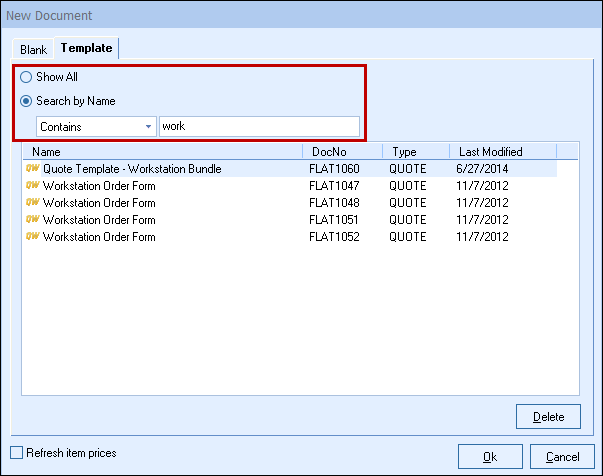Image resolution: width=603 pixels, height=476 pixels.
Task: Open the Contains search condition dropdown
Action: point(96,127)
